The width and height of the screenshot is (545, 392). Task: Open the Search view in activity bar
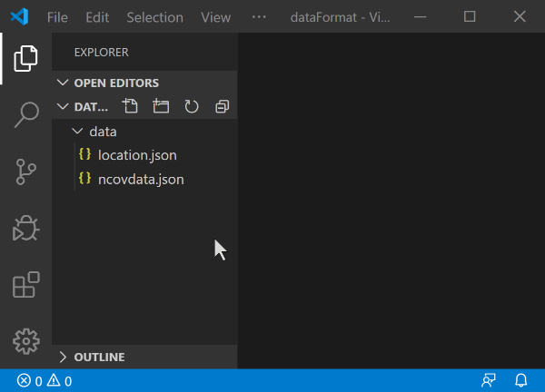pyautogui.click(x=26, y=115)
